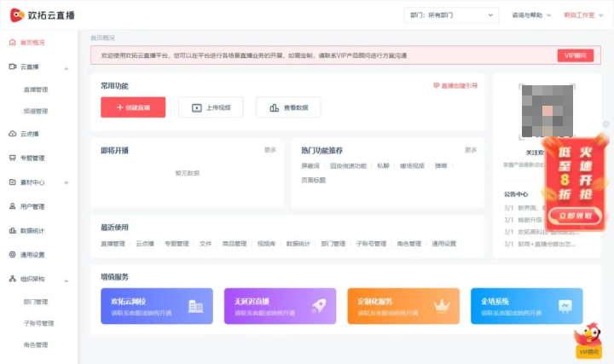Close the promotional popup with small gray circle
614x364 pixels.
click(x=606, y=124)
